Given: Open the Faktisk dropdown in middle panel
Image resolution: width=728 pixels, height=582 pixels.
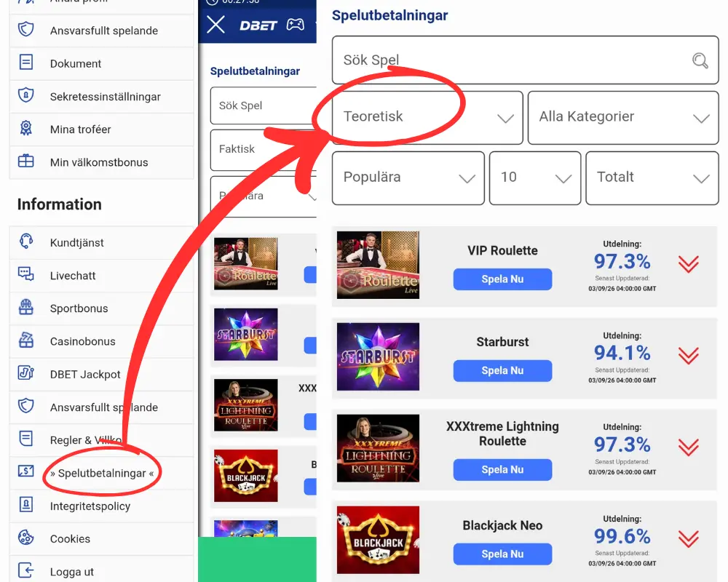Looking at the screenshot, I should pos(264,149).
